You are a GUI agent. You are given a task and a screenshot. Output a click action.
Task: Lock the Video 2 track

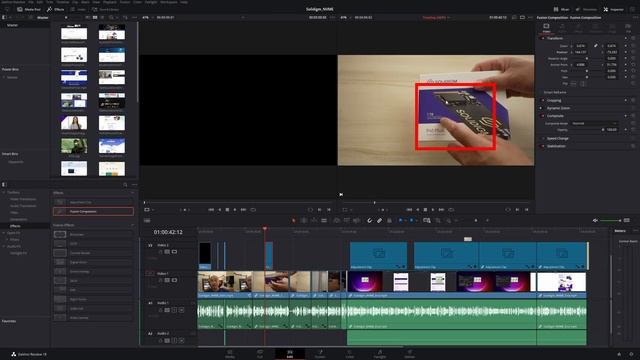pyautogui.click(x=160, y=252)
